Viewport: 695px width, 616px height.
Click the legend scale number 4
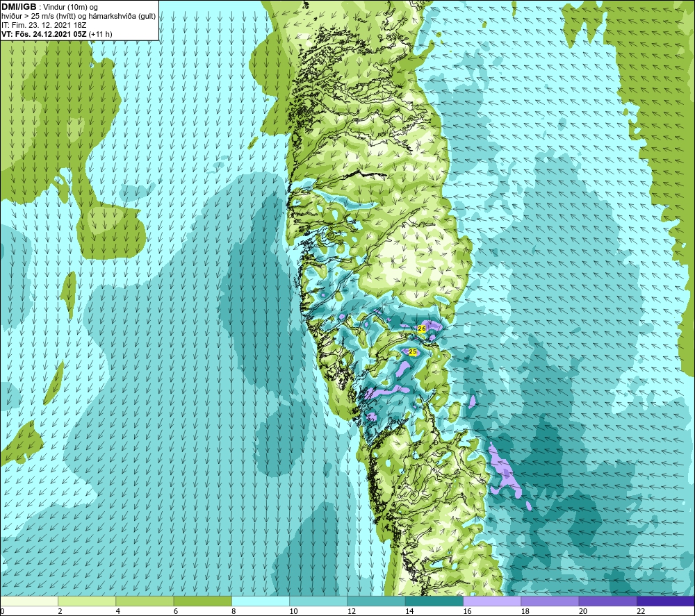tap(118, 612)
